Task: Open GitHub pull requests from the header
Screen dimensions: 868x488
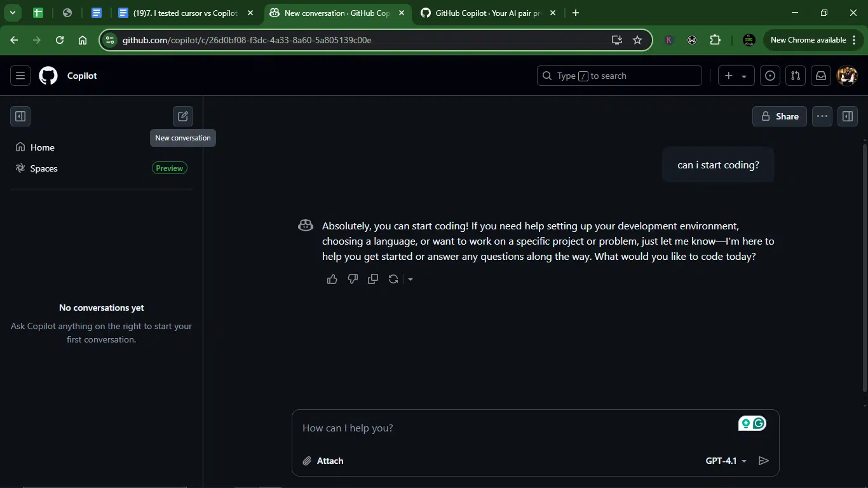Action: (796, 76)
